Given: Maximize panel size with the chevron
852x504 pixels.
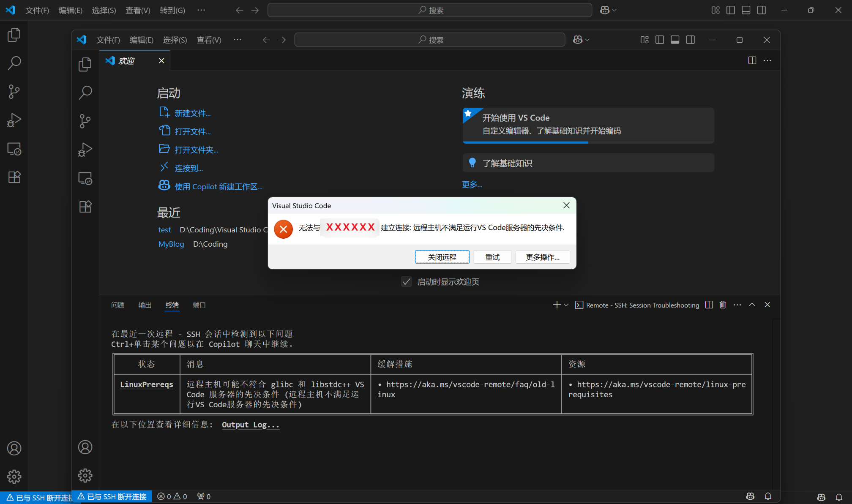Looking at the screenshot, I should tap(752, 305).
